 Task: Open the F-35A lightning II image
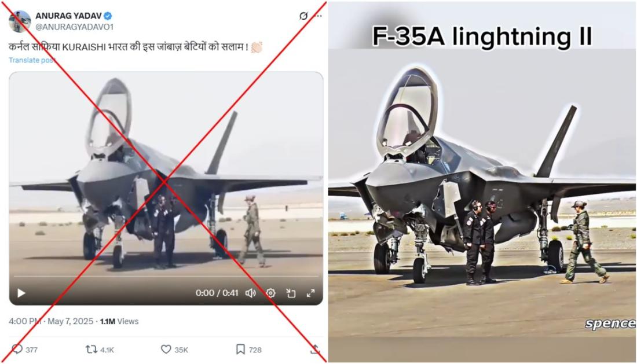coord(482,182)
